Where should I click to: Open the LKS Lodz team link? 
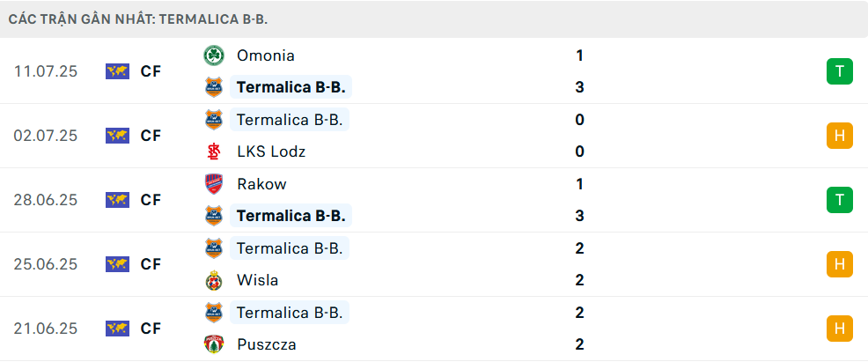[x=271, y=151]
